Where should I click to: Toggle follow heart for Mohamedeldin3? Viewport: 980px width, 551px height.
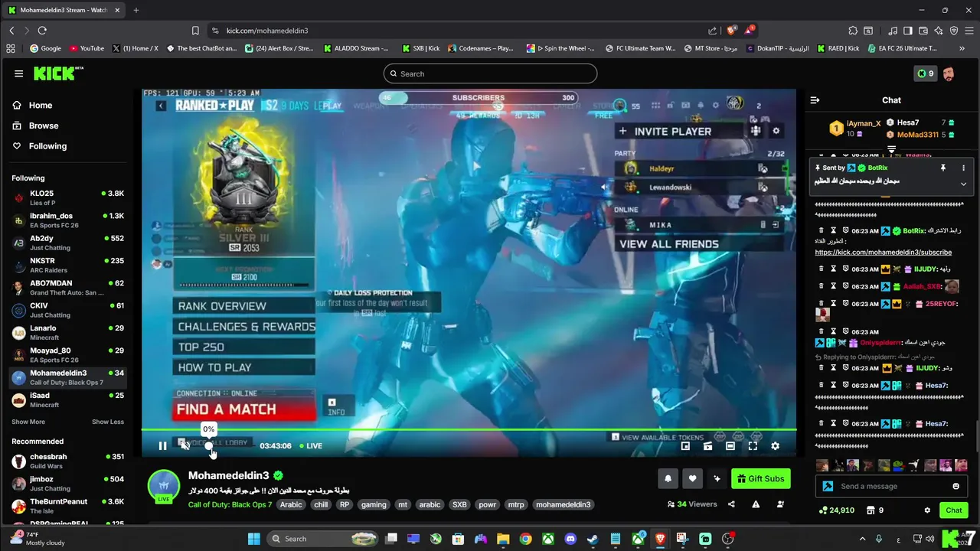692,478
